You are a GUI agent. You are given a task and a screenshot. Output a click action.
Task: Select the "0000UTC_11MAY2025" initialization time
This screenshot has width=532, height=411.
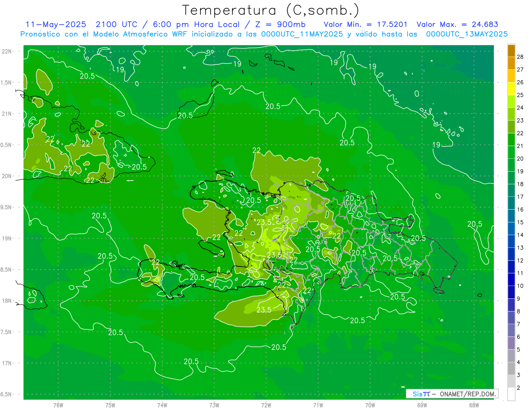(302, 34)
